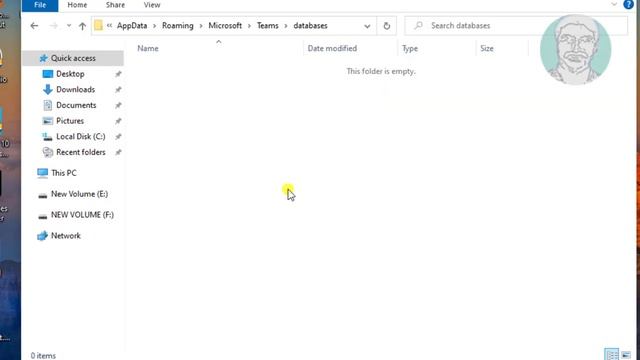
Task: Click the New Volume (E:) drive icon
Action: pos(42,196)
